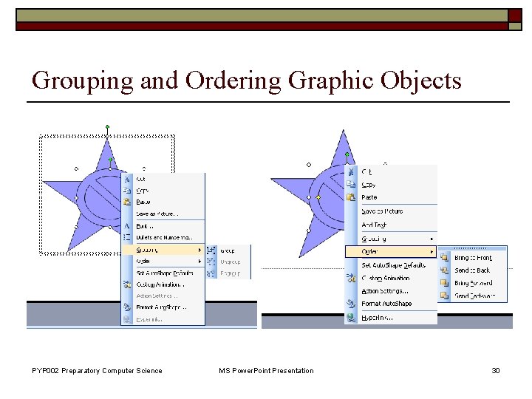The width and height of the screenshot is (532, 399).
Task: Expand the highlighted Order submenu arrow
Action: pos(432,252)
